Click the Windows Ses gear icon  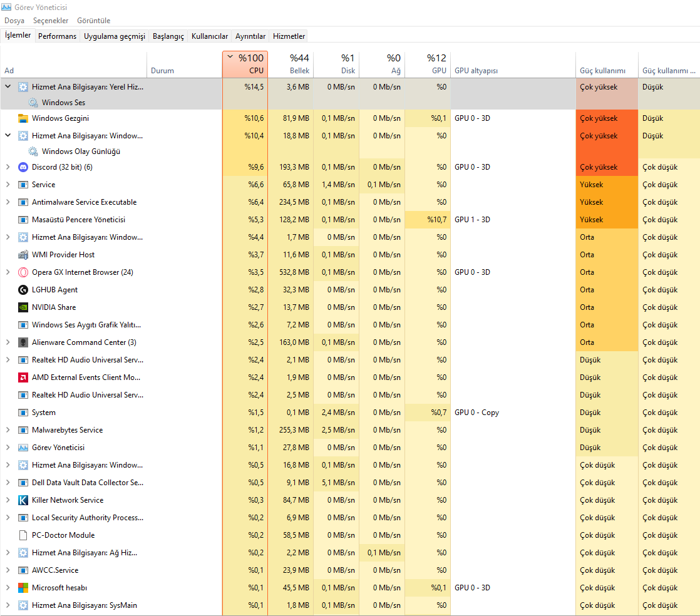coord(33,103)
